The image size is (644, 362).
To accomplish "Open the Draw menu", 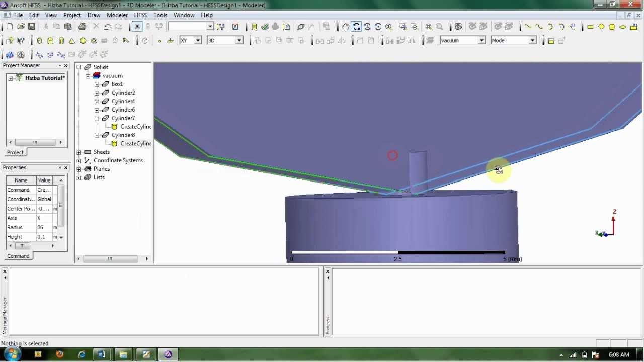I will click(94, 15).
